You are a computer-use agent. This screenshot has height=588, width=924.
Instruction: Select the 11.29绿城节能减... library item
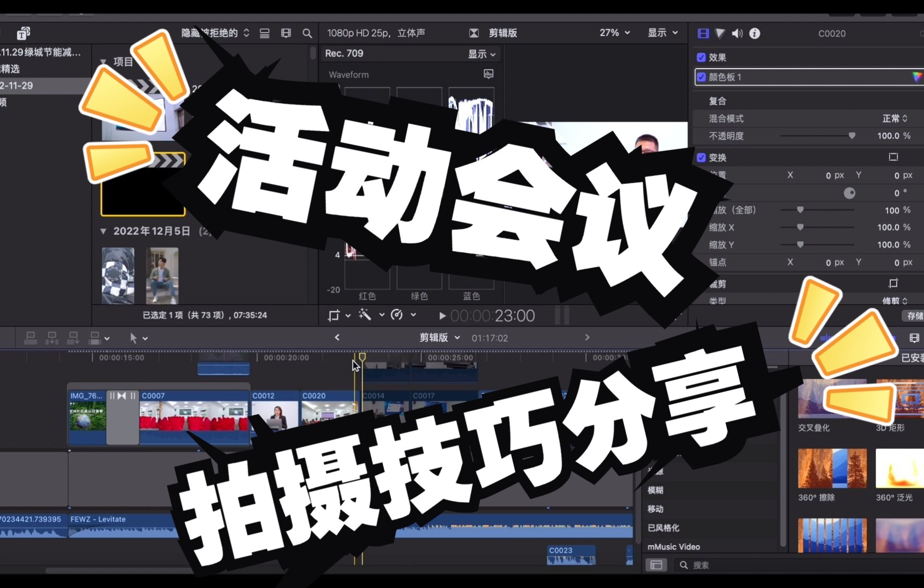point(41,52)
